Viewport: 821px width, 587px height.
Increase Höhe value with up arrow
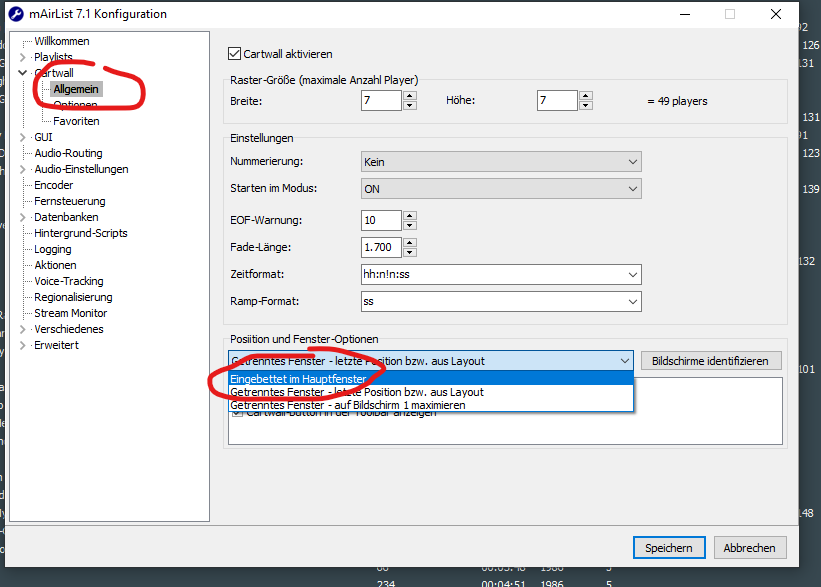[x=586, y=95]
